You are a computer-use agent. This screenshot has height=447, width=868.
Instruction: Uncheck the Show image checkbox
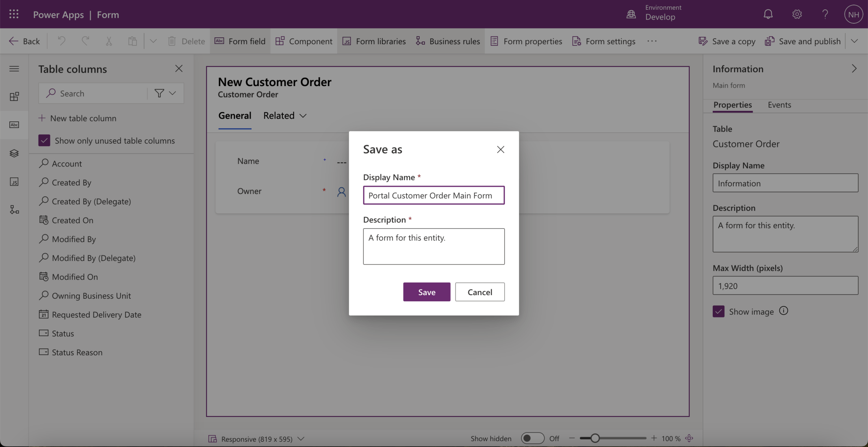pos(718,311)
